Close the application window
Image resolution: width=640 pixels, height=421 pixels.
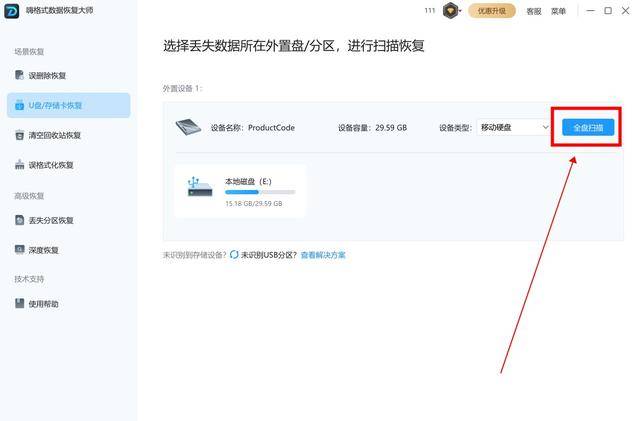point(625,11)
